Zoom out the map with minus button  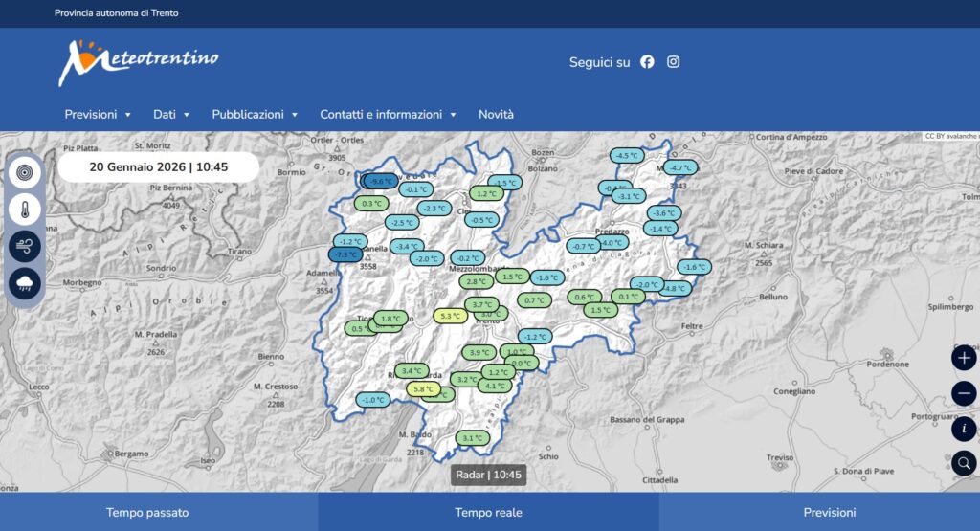click(x=964, y=393)
